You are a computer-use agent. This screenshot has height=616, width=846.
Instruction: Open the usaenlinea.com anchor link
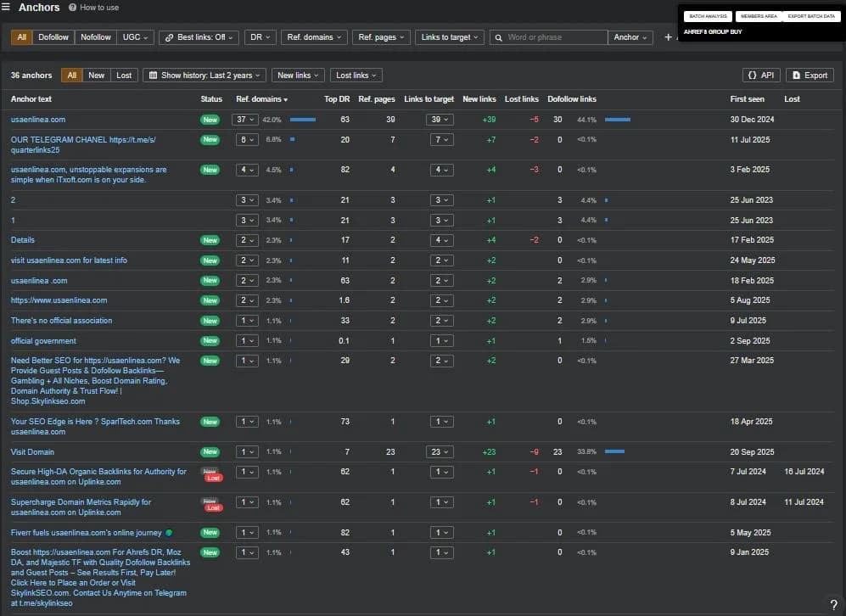click(38, 120)
